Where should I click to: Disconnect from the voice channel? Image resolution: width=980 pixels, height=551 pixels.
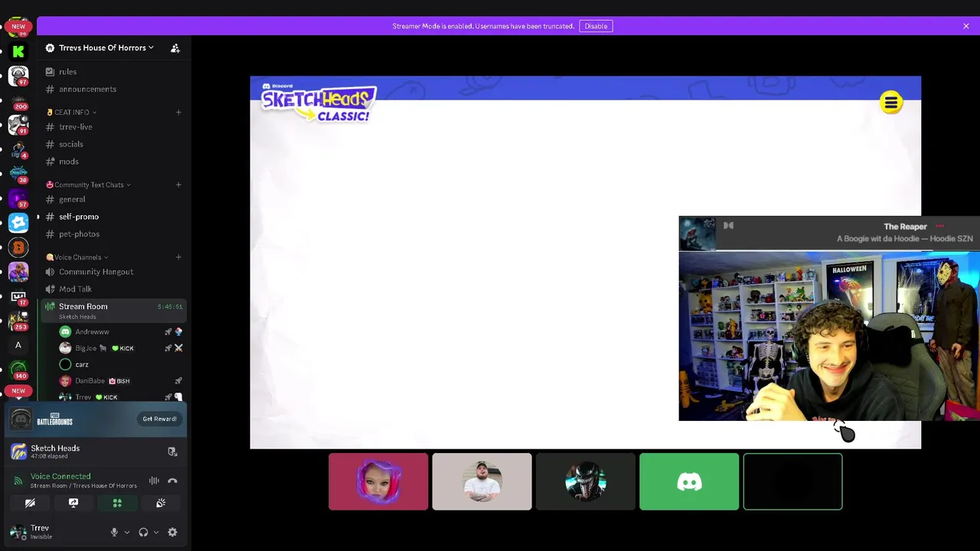click(172, 481)
